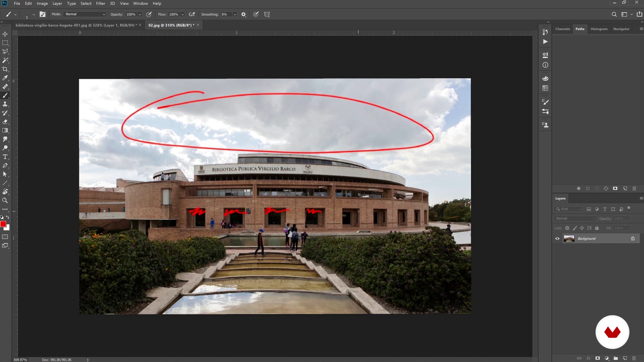Open the File menu
This screenshot has height=362, width=644.
click(x=17, y=3)
